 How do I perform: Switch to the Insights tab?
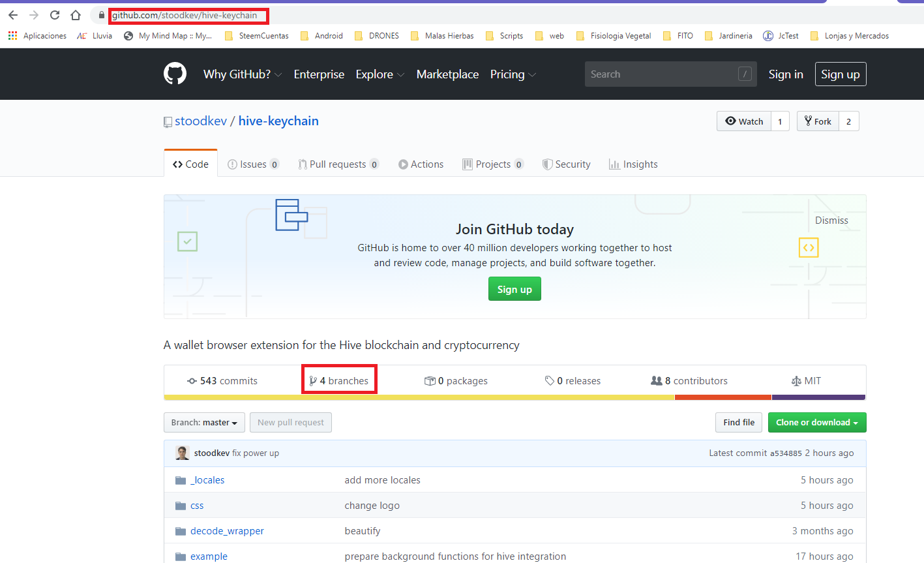(633, 164)
